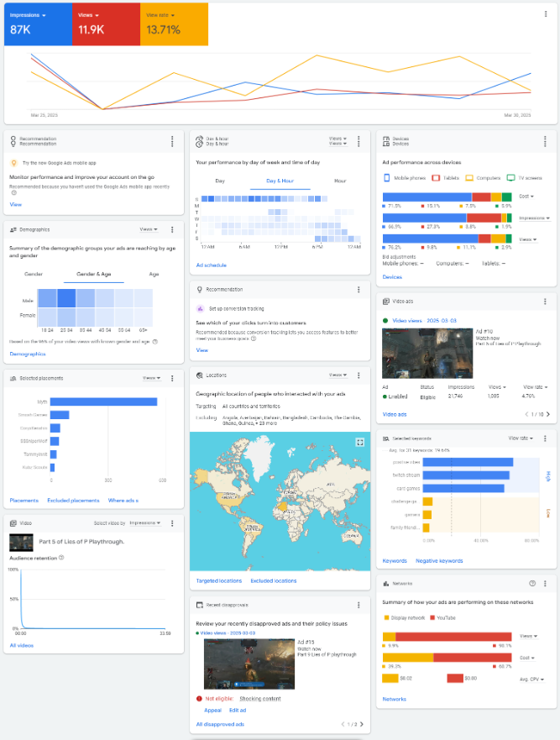The width and height of the screenshot is (560, 740).
Task: Select the Gender tab in Demographics
Action: (x=34, y=274)
